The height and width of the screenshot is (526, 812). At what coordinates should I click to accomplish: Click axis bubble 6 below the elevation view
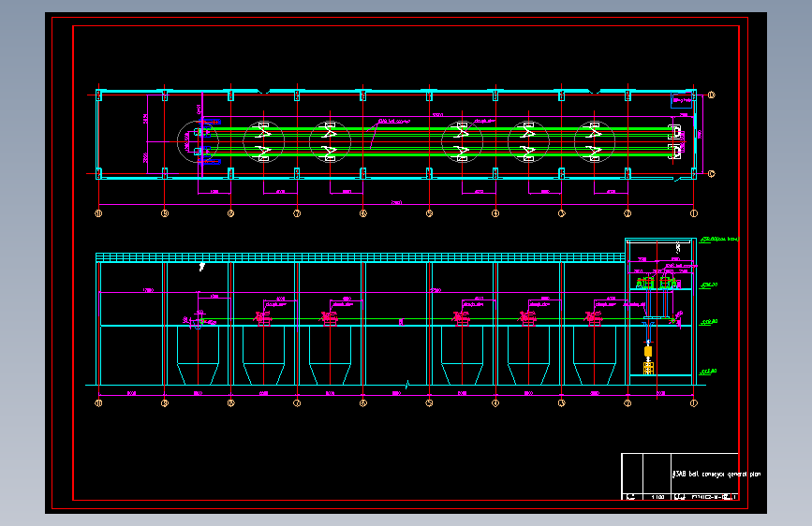click(x=363, y=402)
